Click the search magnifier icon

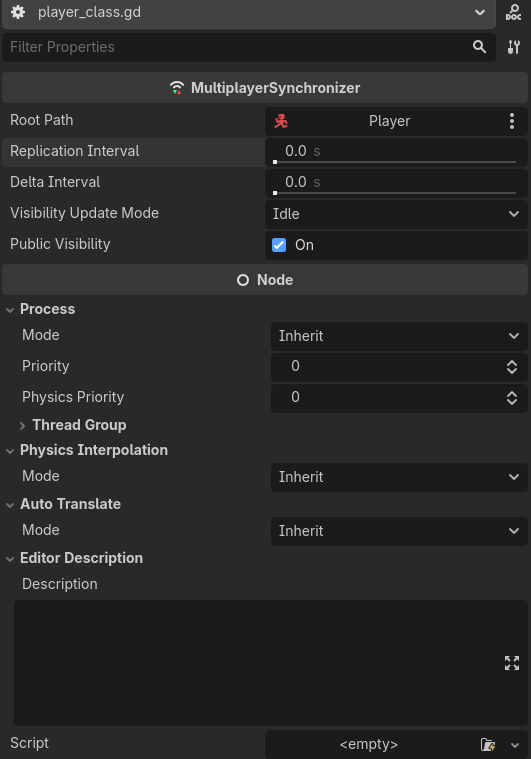(479, 46)
